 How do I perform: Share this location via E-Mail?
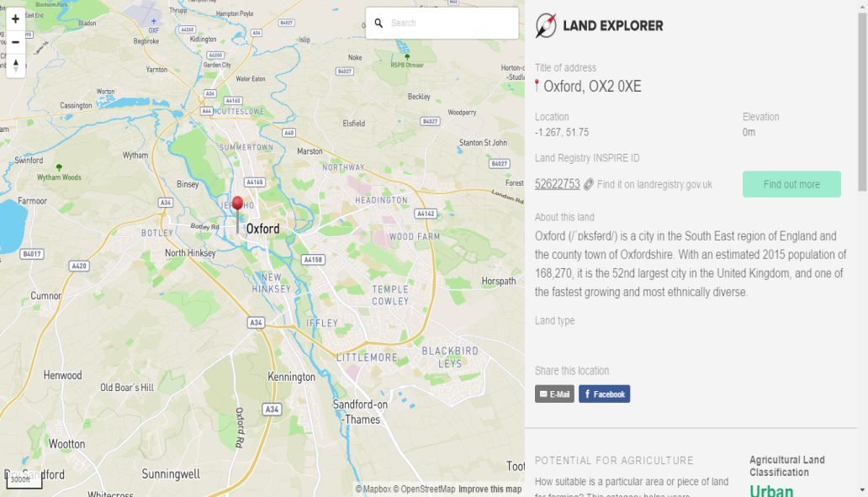[x=554, y=394]
